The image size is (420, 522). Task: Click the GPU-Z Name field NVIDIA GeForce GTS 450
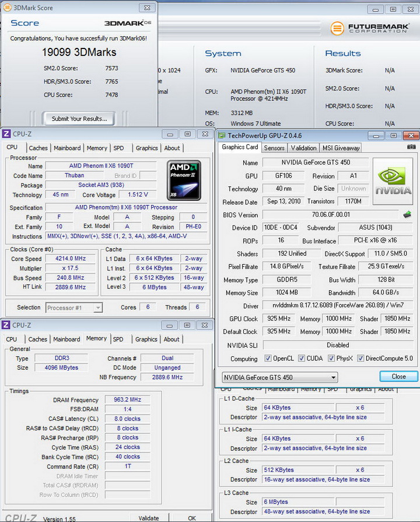pyautogui.click(x=316, y=162)
